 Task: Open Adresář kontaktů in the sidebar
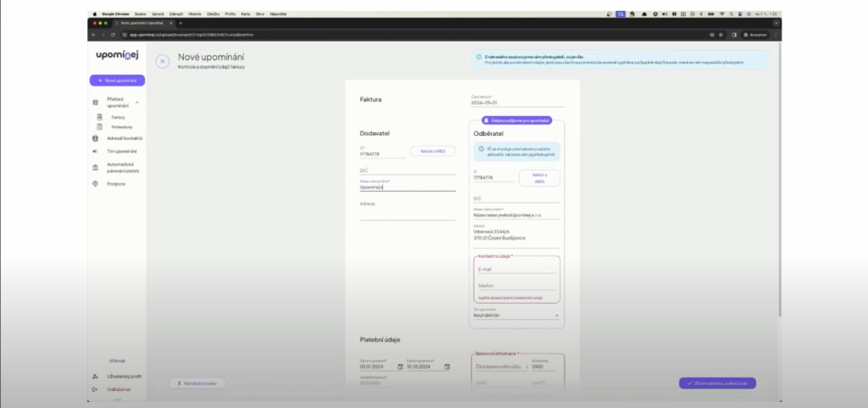pos(125,138)
